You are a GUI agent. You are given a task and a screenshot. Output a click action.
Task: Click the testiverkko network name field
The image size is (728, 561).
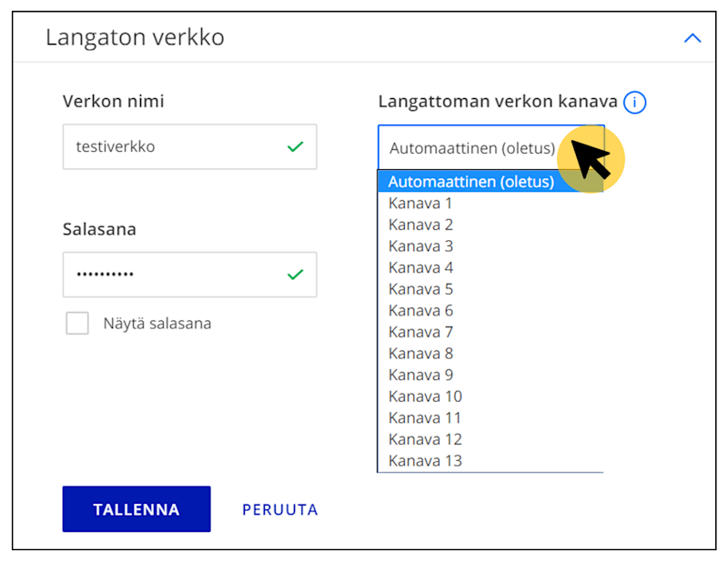point(164,146)
